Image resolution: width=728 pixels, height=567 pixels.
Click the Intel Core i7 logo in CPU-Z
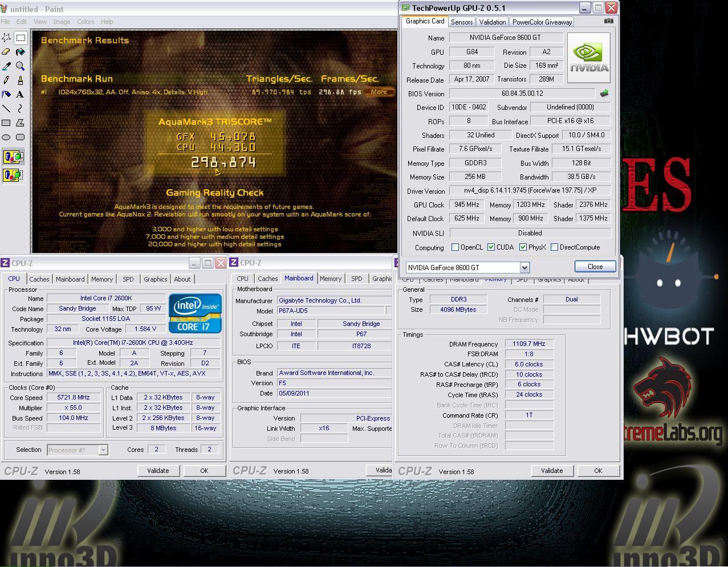click(195, 313)
